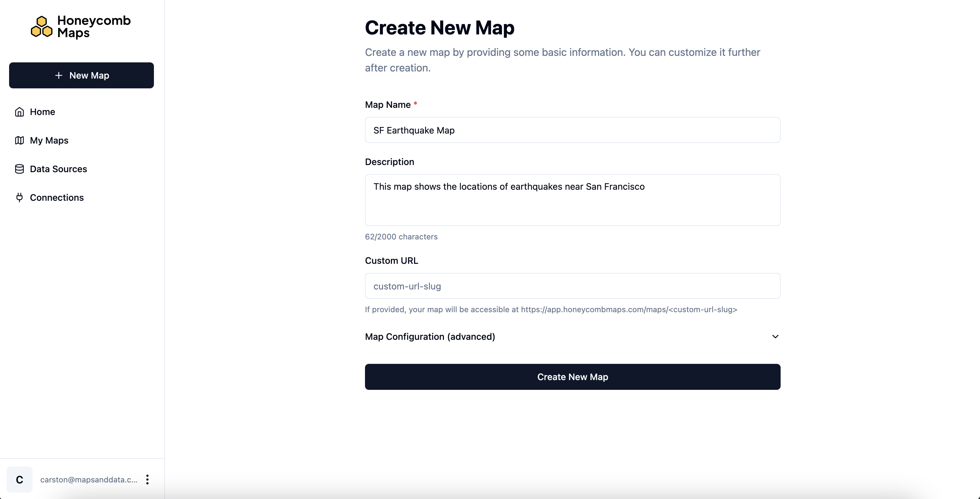Open the three-dot account options menu

[x=147, y=480]
